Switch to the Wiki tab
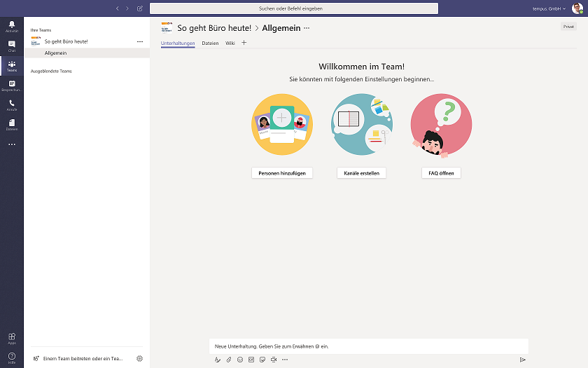The height and width of the screenshot is (368, 588). (230, 43)
